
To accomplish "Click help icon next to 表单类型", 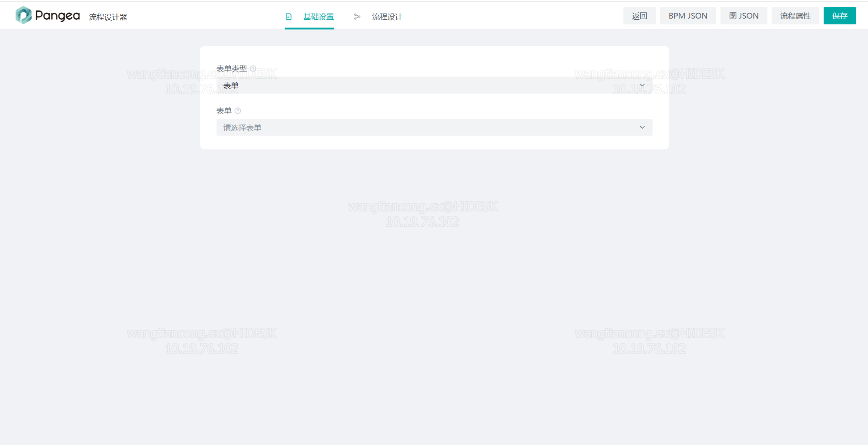I will point(253,68).
